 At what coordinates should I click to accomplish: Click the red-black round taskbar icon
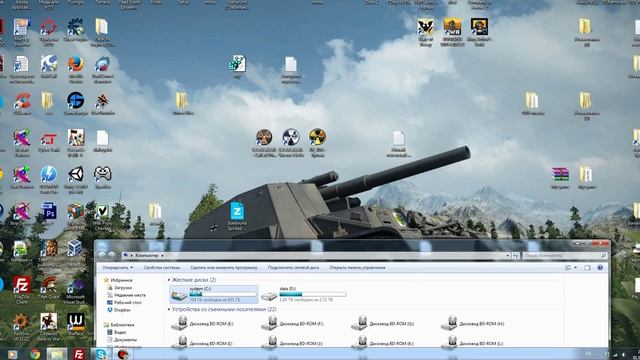coord(123,354)
